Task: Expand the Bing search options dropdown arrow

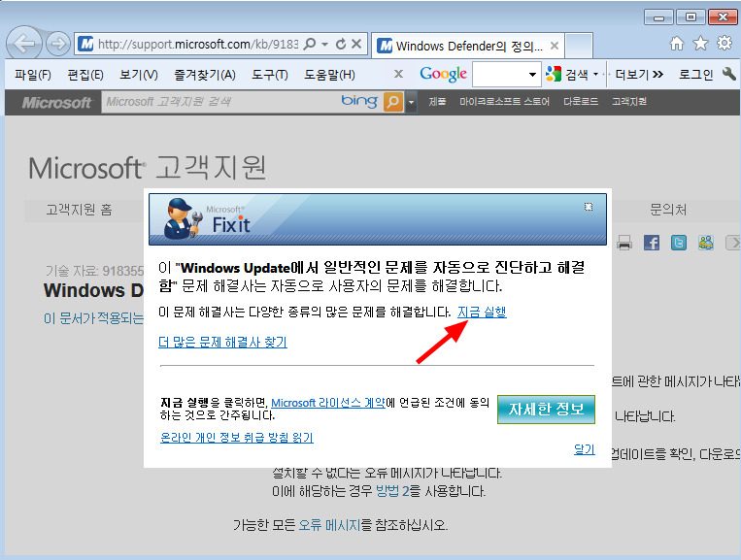Action: tap(411, 102)
